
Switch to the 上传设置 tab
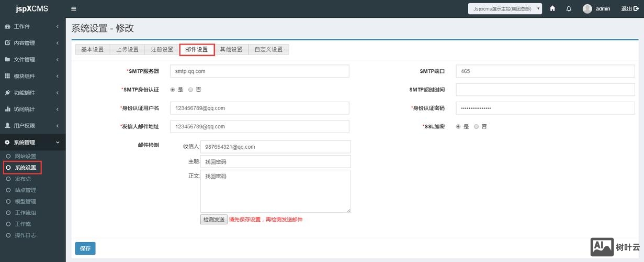127,49
